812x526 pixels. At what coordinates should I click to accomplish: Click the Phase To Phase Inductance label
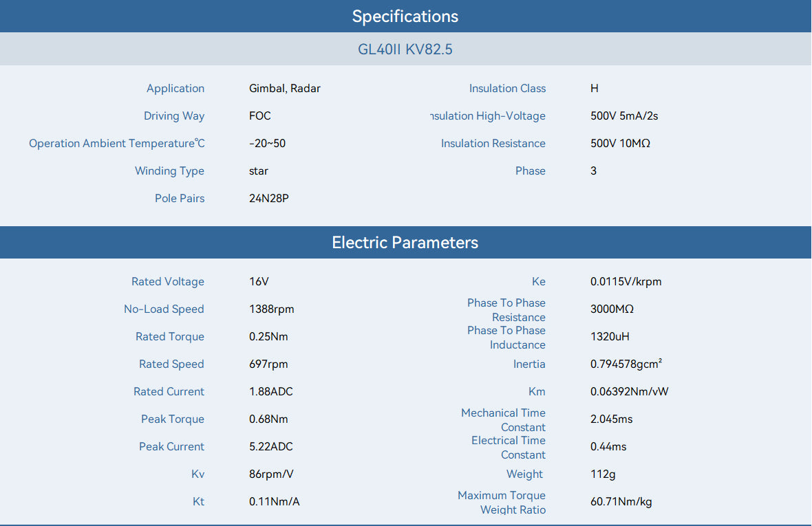point(506,337)
